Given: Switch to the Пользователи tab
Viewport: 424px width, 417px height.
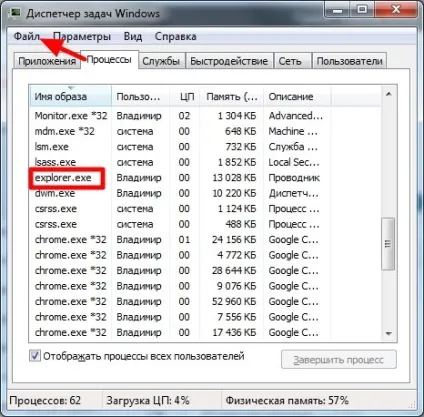Looking at the screenshot, I should coord(349,61).
